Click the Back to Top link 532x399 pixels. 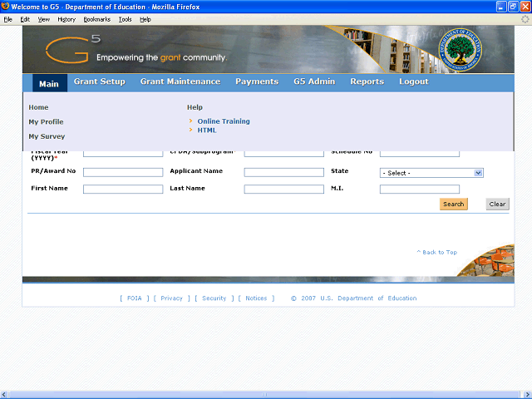tap(437, 252)
